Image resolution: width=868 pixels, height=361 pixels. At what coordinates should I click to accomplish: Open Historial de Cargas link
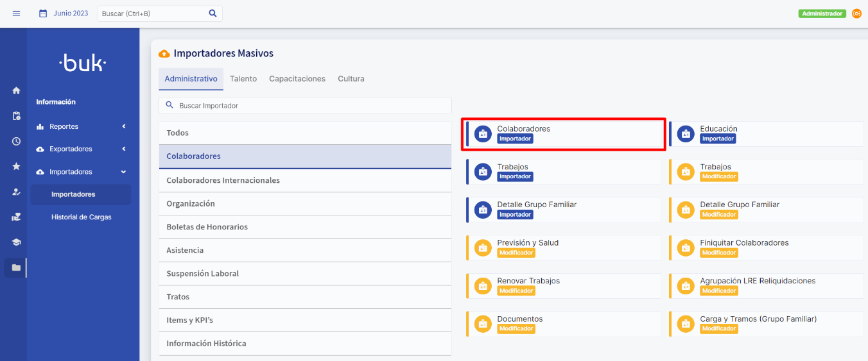coord(81,217)
